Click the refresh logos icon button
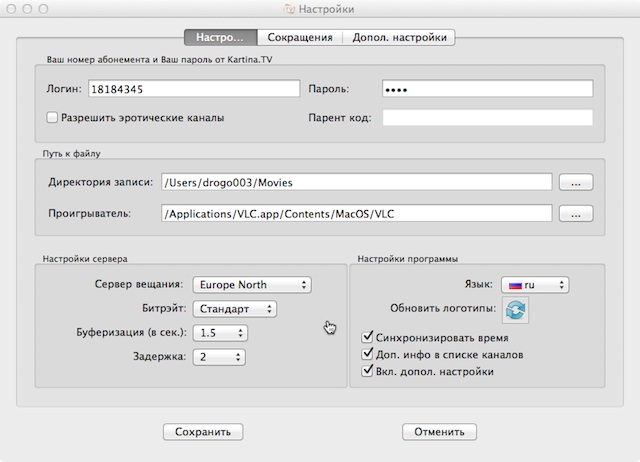 (515, 310)
